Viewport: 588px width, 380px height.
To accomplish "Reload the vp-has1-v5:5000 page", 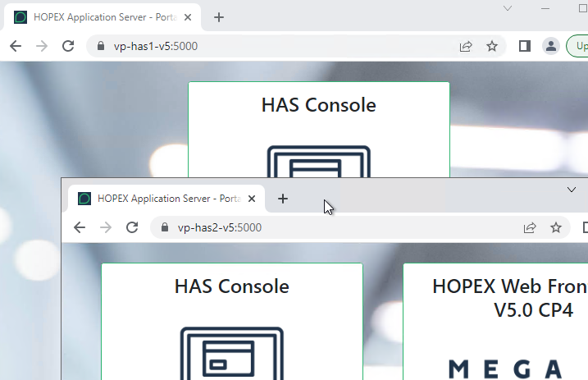I will (x=68, y=47).
